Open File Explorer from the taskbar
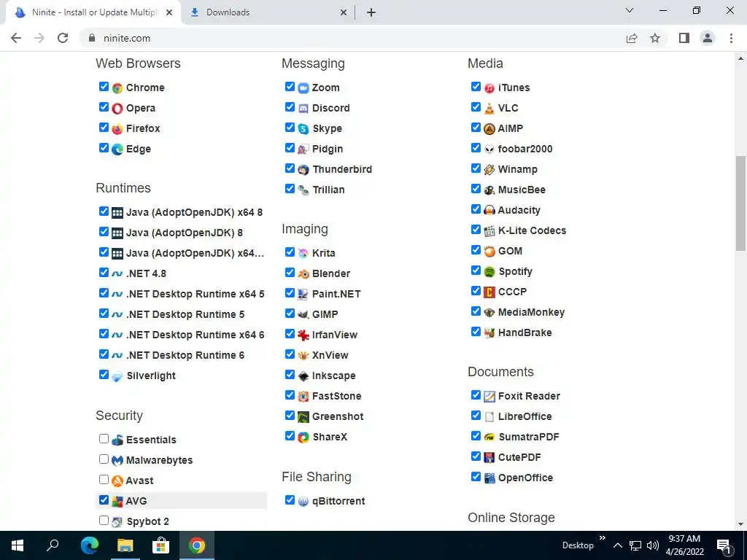747x560 pixels. click(x=125, y=545)
